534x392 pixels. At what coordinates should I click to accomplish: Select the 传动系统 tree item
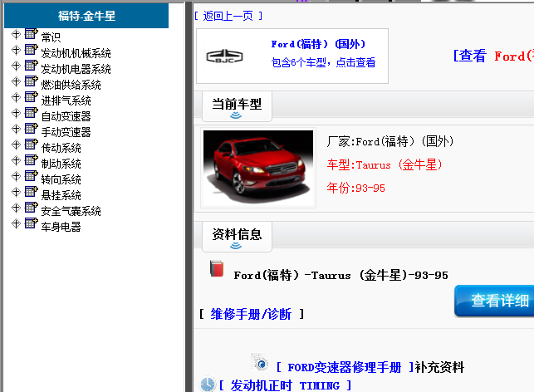[61, 148]
